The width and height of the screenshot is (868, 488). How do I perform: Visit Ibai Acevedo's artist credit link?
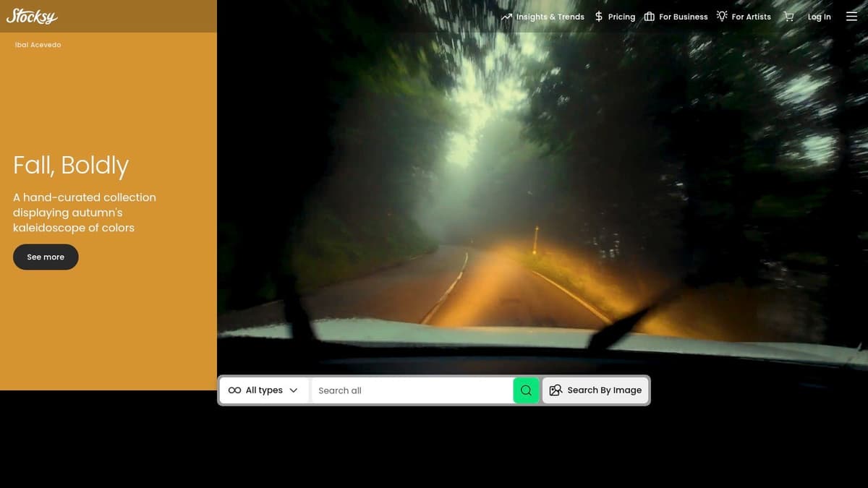pyautogui.click(x=38, y=45)
